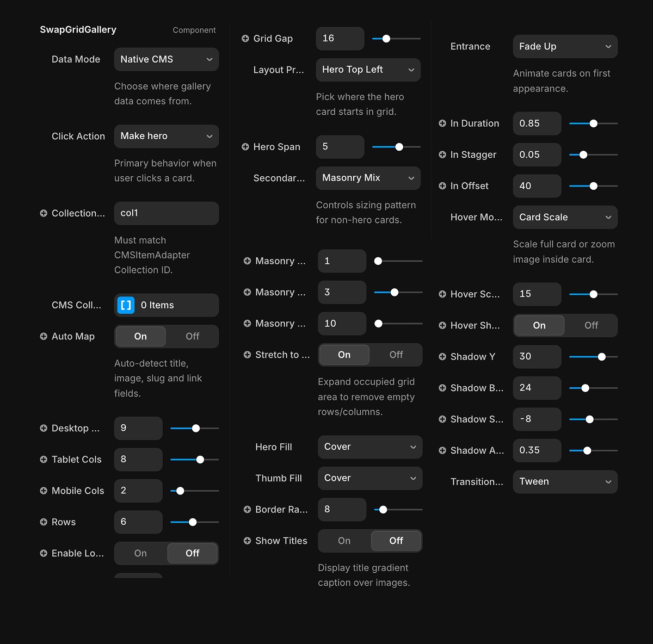The height and width of the screenshot is (644, 653).
Task: Click the plus icon next to Rows
Action: coord(44,522)
